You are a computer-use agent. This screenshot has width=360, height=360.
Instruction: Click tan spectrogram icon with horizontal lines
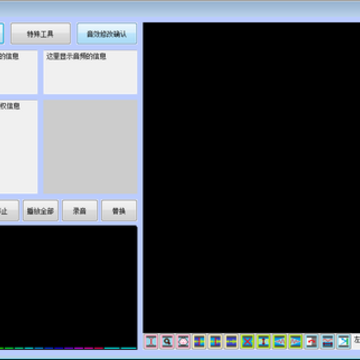click(x=231, y=342)
